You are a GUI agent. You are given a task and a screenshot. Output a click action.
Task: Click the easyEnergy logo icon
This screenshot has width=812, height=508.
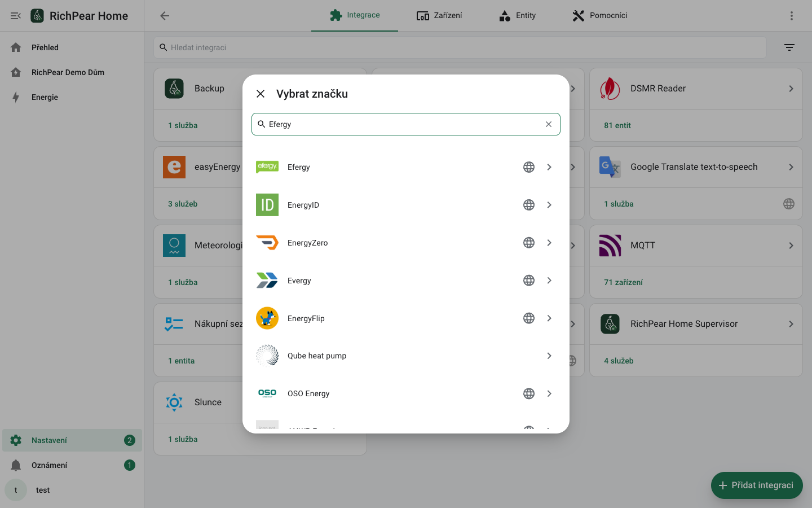click(x=174, y=167)
